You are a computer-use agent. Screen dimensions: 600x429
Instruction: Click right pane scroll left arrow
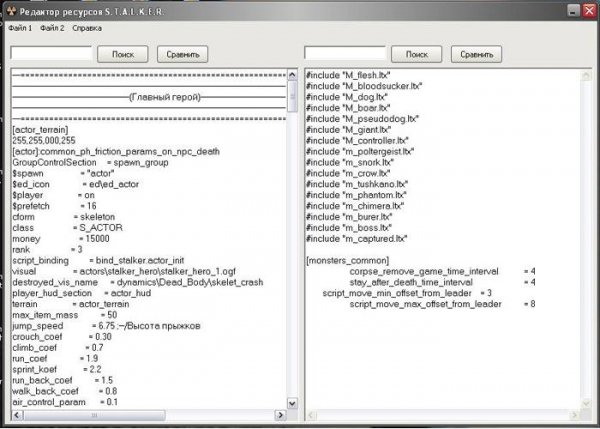pos(311,415)
